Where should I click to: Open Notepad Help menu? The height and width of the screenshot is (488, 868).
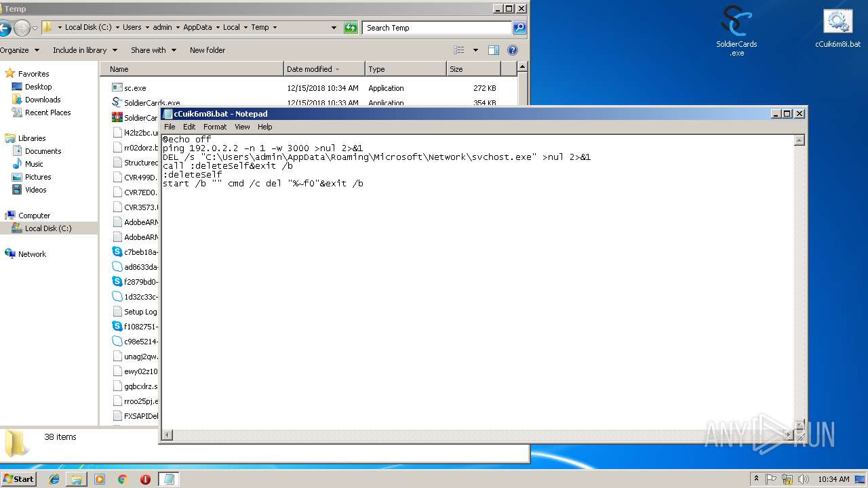point(265,127)
